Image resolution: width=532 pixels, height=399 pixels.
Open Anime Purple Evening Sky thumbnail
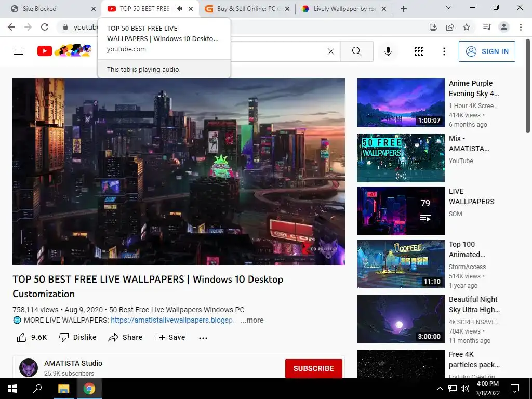coord(401,103)
